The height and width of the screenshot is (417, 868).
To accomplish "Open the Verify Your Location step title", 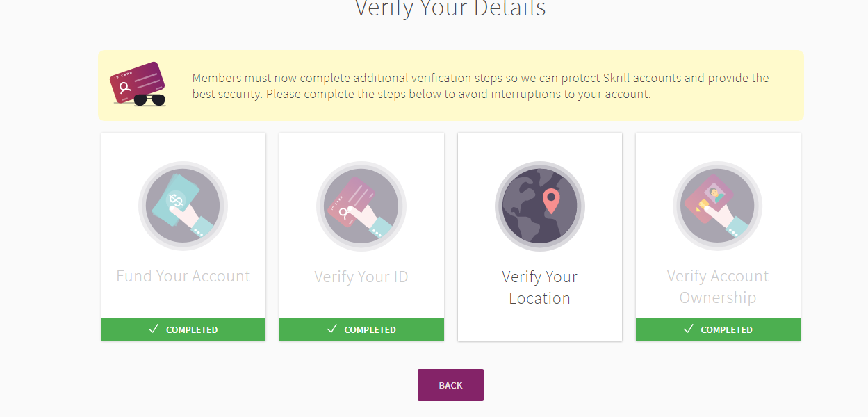I will (539, 287).
